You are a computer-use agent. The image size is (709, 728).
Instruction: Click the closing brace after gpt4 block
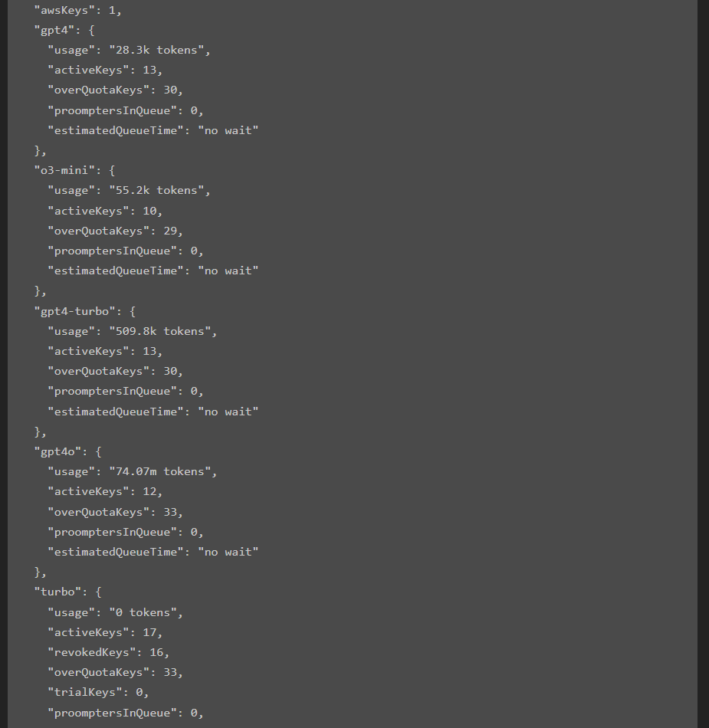(37, 150)
